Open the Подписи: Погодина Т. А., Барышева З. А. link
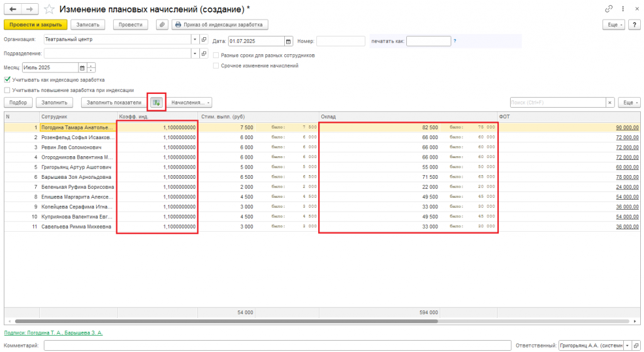Screen dimensions: 644x352 click(53, 332)
